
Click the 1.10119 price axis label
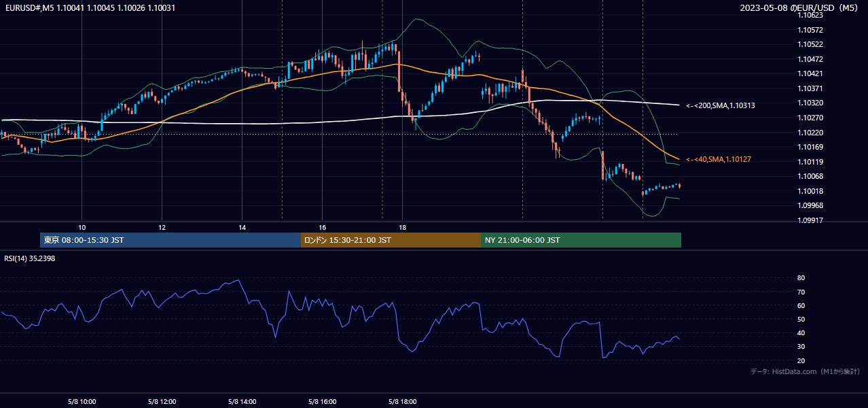(810, 162)
